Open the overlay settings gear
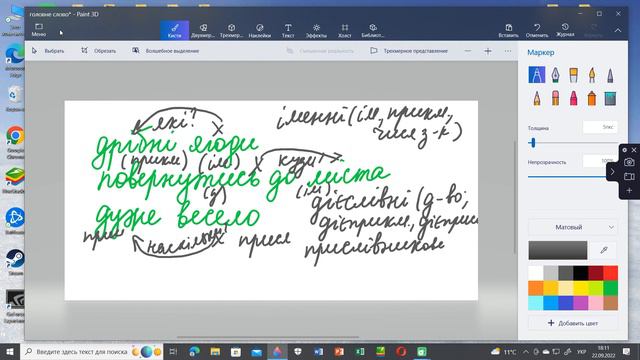 point(624,150)
